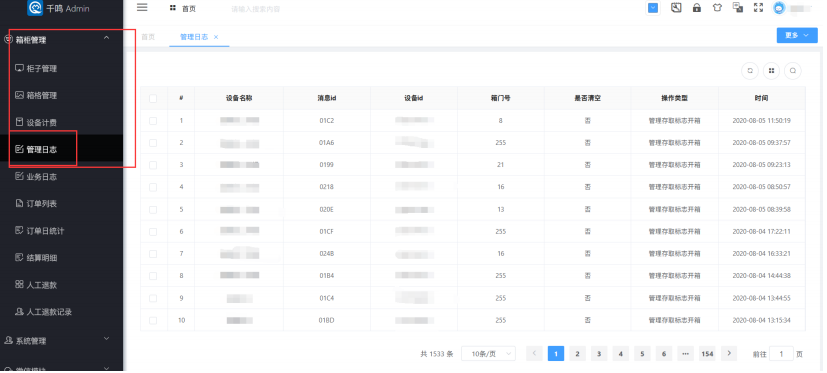Click the 共 1533 条 total count
Viewport: 827px width, 373px height.
coord(437,354)
